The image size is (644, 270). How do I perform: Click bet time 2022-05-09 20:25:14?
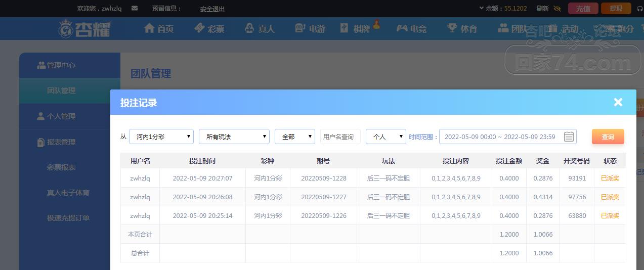[202, 215]
